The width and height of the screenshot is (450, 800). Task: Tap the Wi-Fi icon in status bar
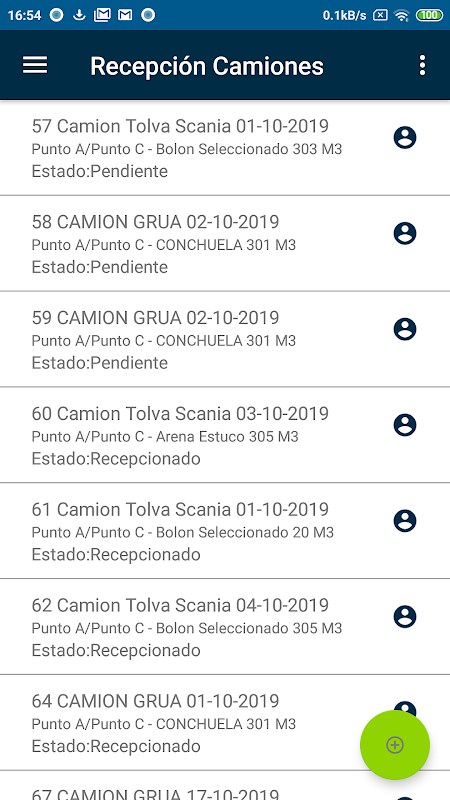click(402, 15)
